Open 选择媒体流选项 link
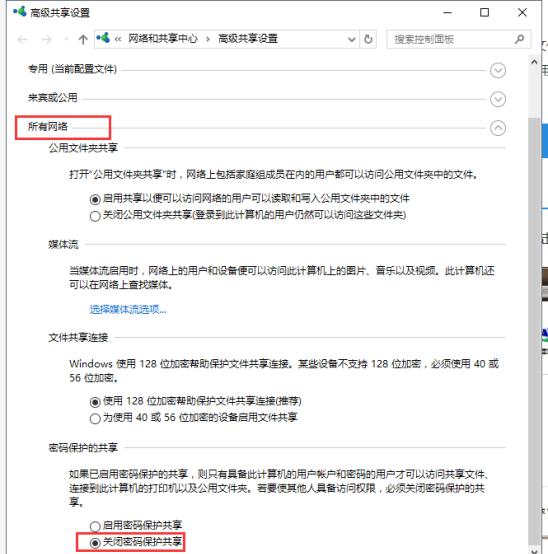The image size is (548, 554). 128,310
